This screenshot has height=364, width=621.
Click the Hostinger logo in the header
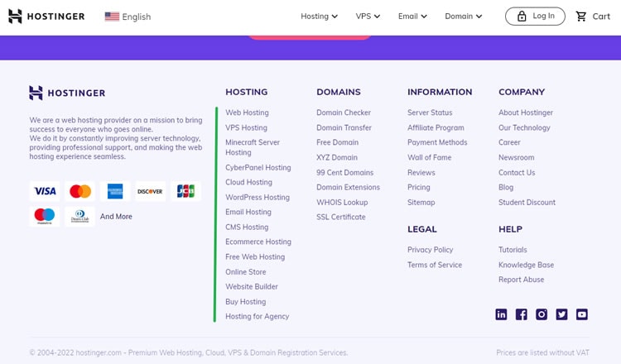coord(46,17)
